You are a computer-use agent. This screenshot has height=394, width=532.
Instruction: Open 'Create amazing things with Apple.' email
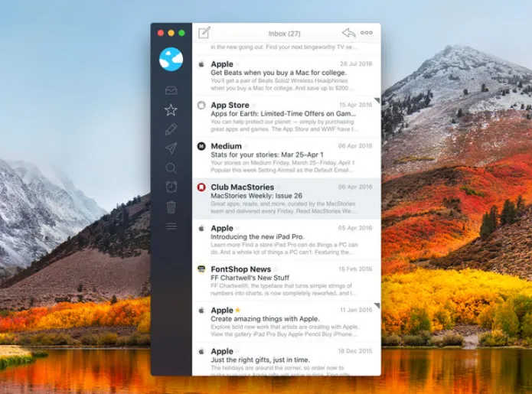click(x=286, y=322)
